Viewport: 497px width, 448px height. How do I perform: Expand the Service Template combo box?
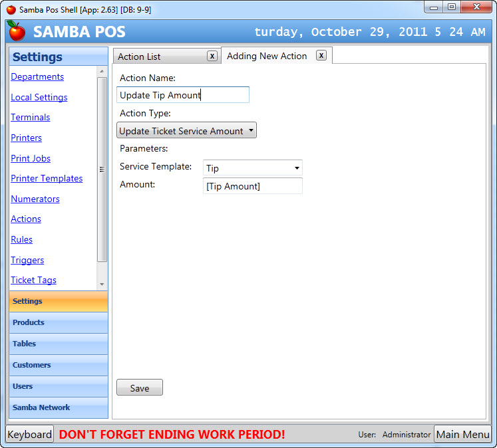point(253,168)
